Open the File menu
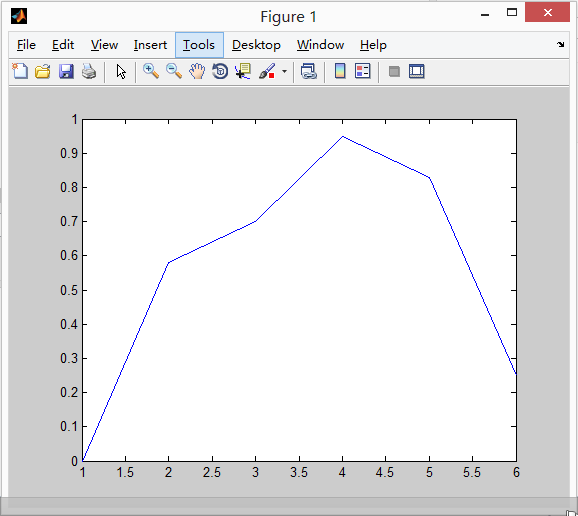 [26, 45]
